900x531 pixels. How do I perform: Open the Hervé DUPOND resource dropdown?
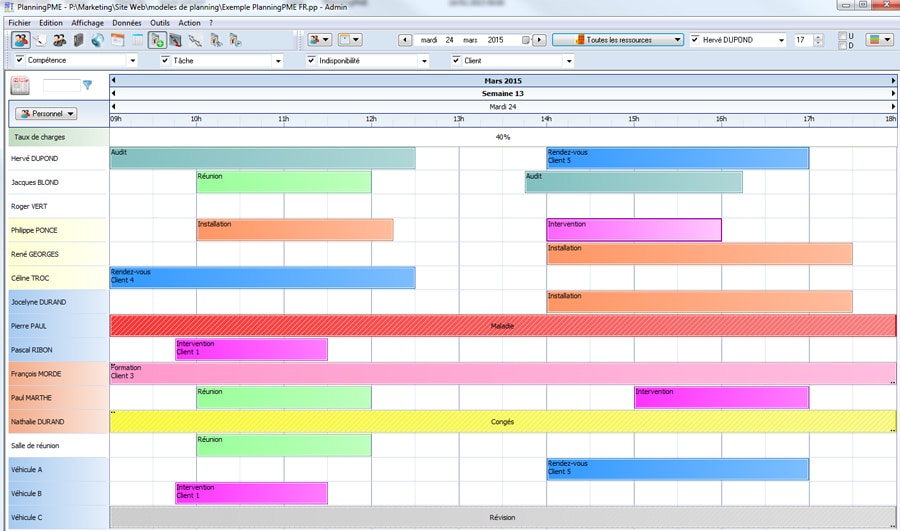pyautogui.click(x=780, y=41)
